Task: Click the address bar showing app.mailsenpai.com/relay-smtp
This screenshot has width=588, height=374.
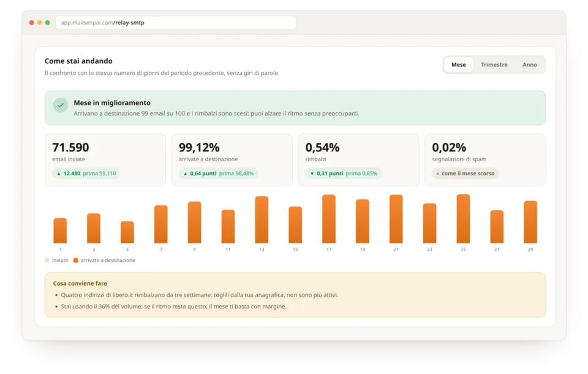Action: click(176, 23)
